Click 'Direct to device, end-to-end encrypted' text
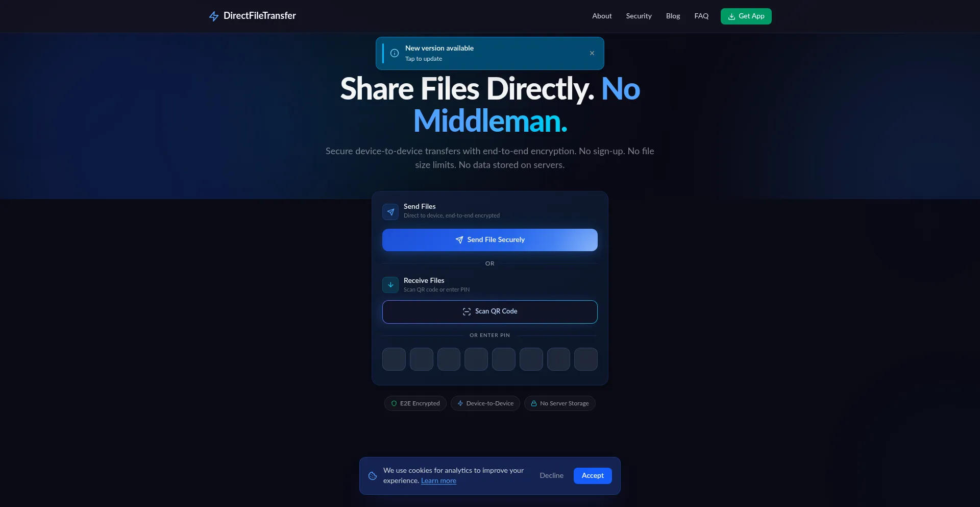The image size is (980, 507). 452,216
